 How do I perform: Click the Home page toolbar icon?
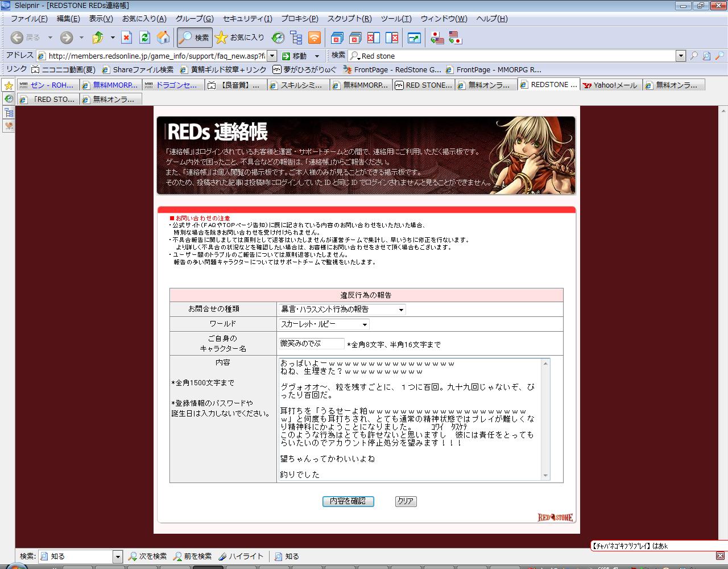coord(163,38)
